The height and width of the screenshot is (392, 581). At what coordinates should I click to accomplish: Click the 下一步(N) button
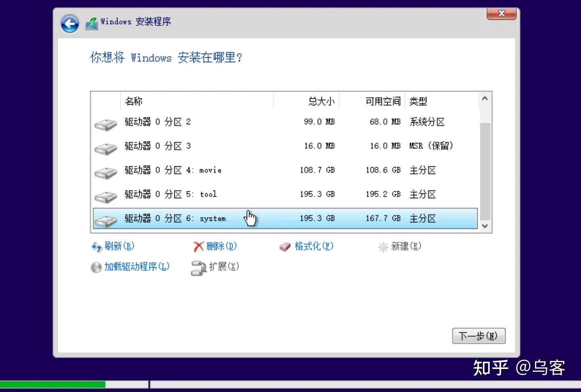tap(478, 335)
